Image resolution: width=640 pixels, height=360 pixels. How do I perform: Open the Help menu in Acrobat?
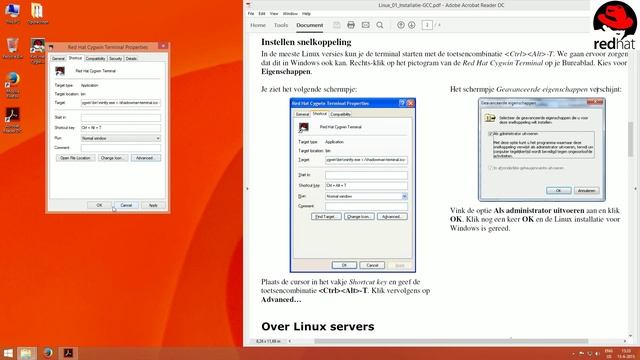click(x=306, y=13)
